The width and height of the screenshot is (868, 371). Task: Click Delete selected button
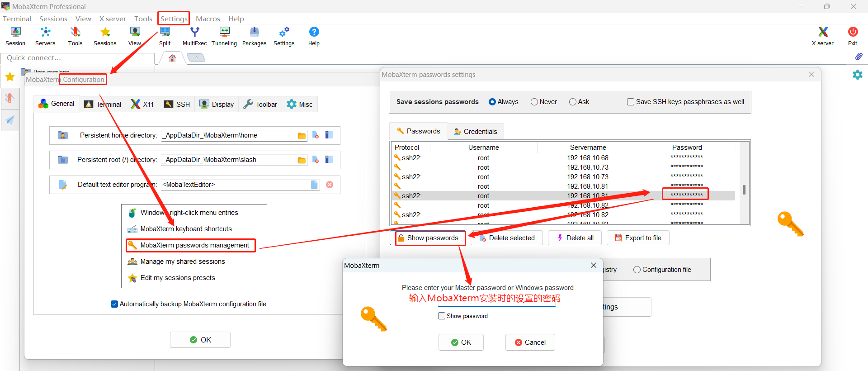tap(507, 238)
